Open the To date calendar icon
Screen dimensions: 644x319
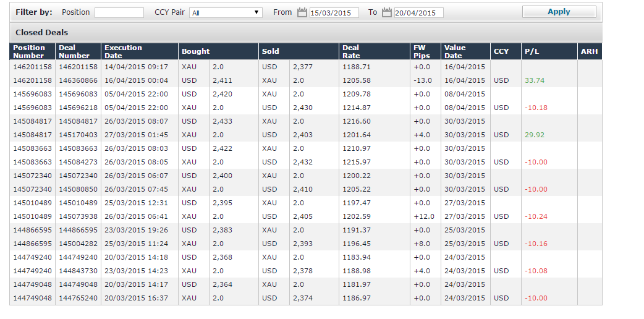pos(386,12)
